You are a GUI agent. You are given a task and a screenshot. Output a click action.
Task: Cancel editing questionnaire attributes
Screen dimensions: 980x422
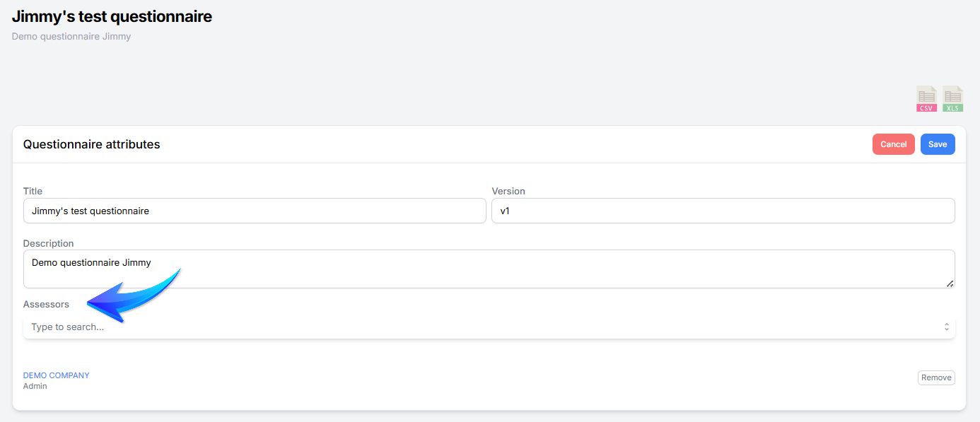point(893,144)
